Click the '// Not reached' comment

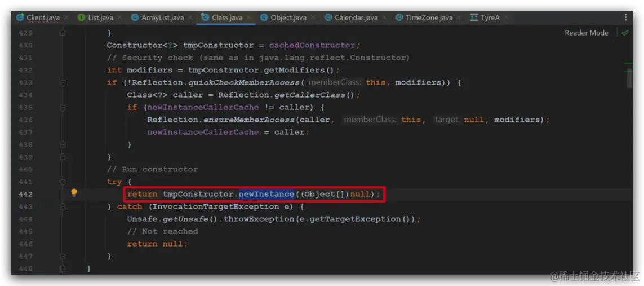(x=163, y=231)
